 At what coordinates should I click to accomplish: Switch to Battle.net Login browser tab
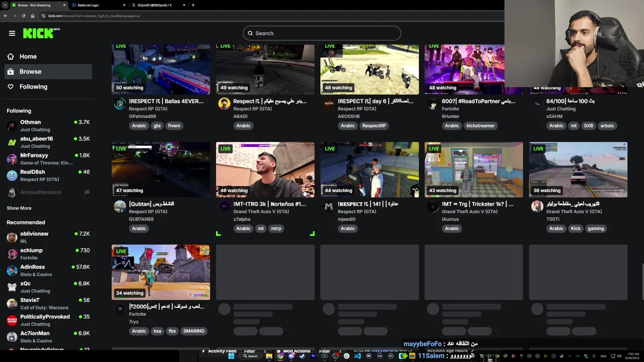97,5
